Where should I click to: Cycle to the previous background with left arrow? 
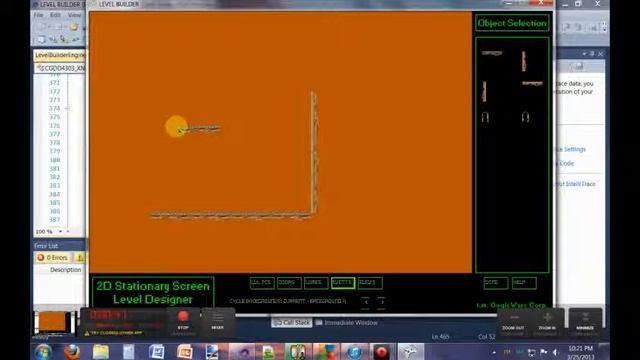click(365, 302)
